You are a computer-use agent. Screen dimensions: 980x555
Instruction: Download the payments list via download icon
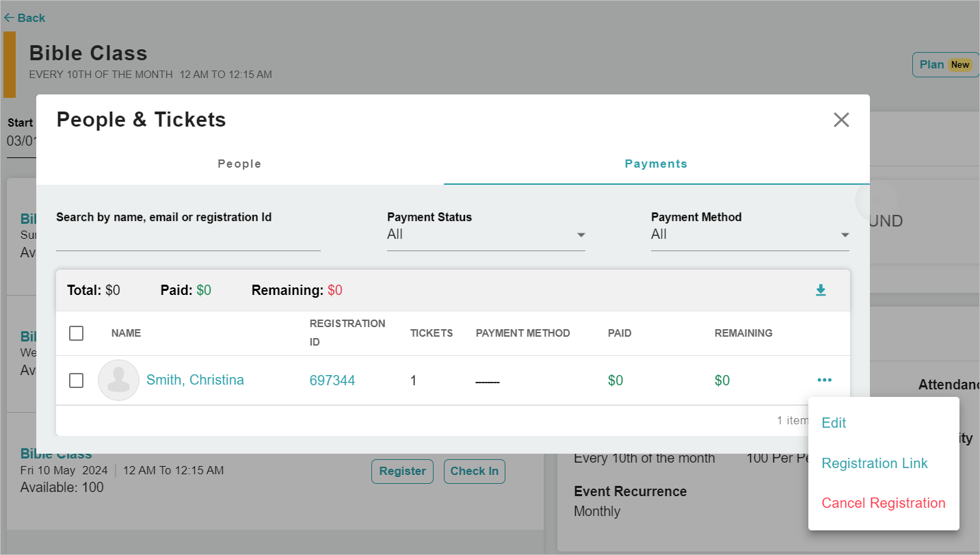pyautogui.click(x=821, y=290)
